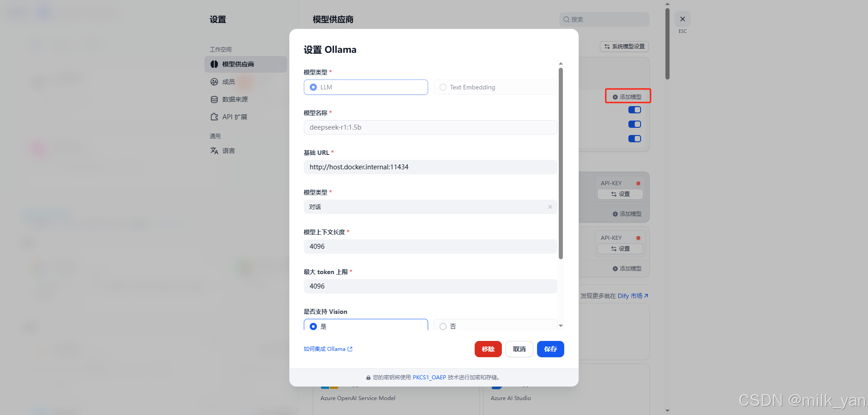
Task: Click the members icon beside 成员
Action: [214, 82]
